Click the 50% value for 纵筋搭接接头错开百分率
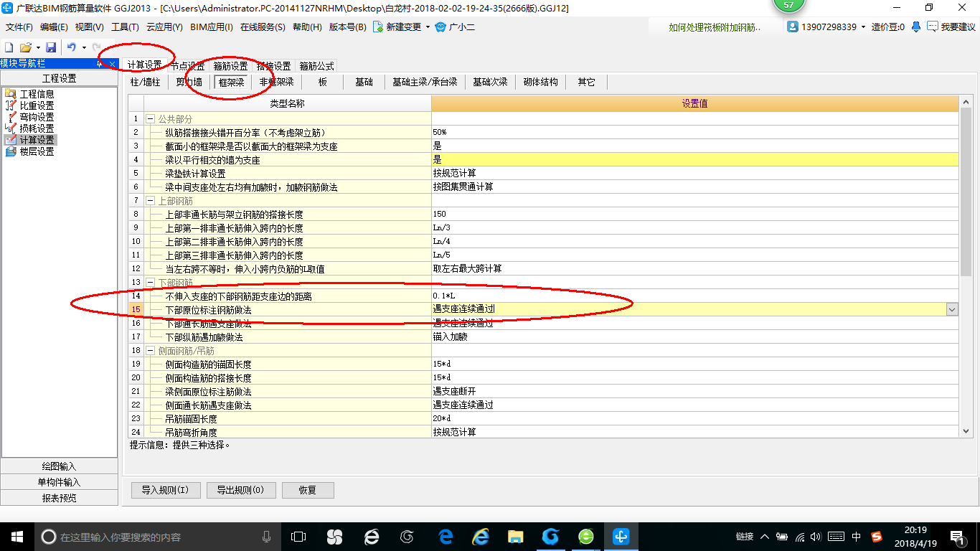 point(694,133)
